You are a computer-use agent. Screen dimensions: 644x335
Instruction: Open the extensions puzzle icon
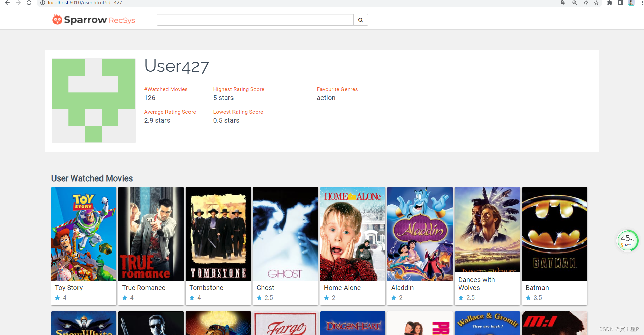(610, 3)
